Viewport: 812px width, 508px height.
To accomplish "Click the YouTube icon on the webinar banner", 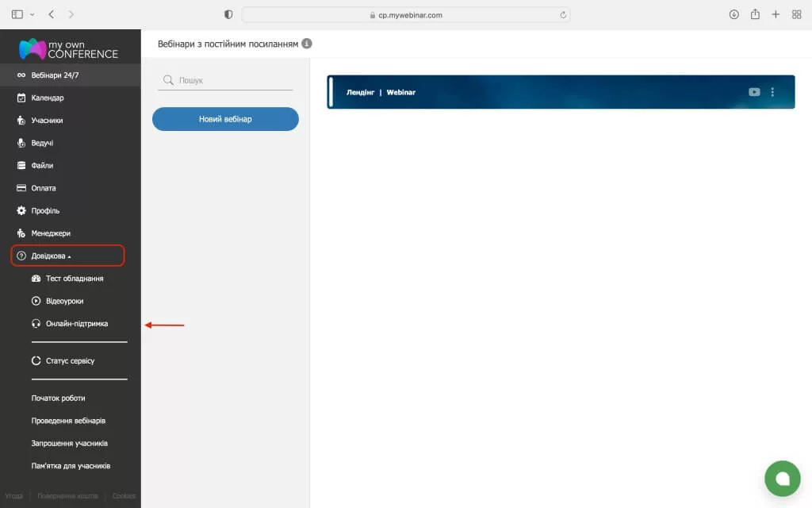I will click(x=754, y=92).
